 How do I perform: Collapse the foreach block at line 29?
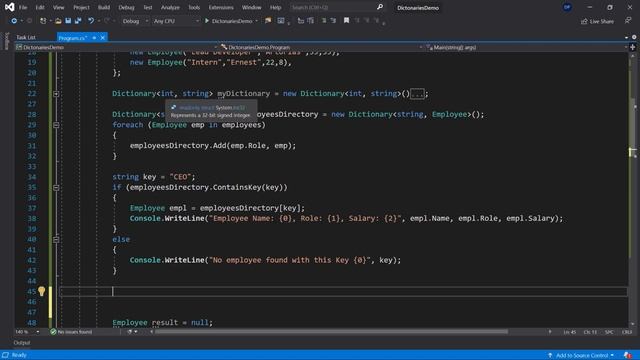point(56,125)
